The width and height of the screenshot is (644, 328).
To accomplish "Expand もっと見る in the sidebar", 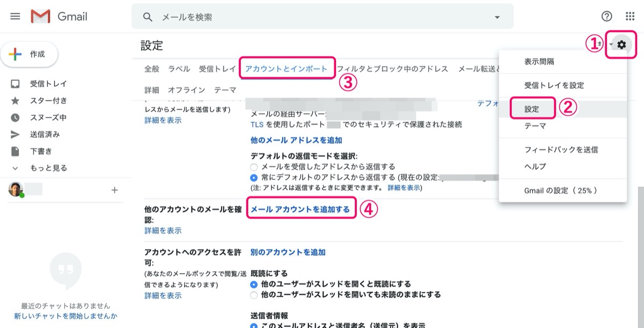I will click(x=48, y=168).
